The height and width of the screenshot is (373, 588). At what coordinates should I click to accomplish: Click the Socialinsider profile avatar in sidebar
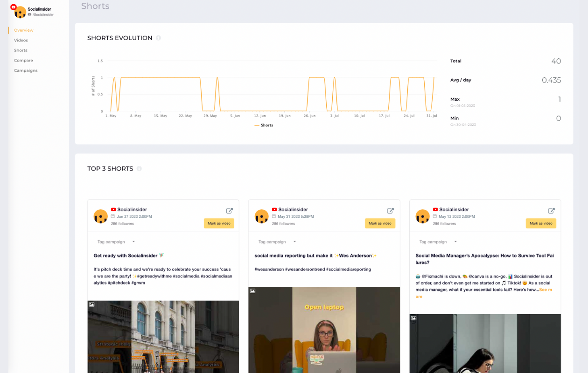click(20, 13)
